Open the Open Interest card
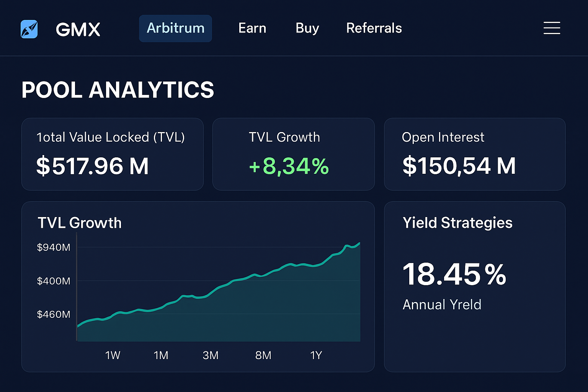This screenshot has height=392, width=588. pos(475,154)
